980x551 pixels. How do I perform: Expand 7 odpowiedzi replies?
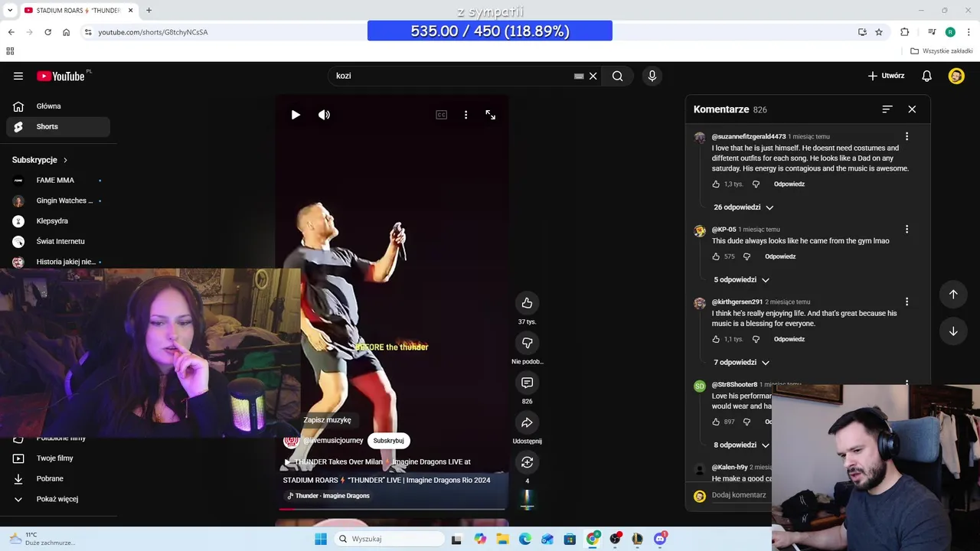741,363
